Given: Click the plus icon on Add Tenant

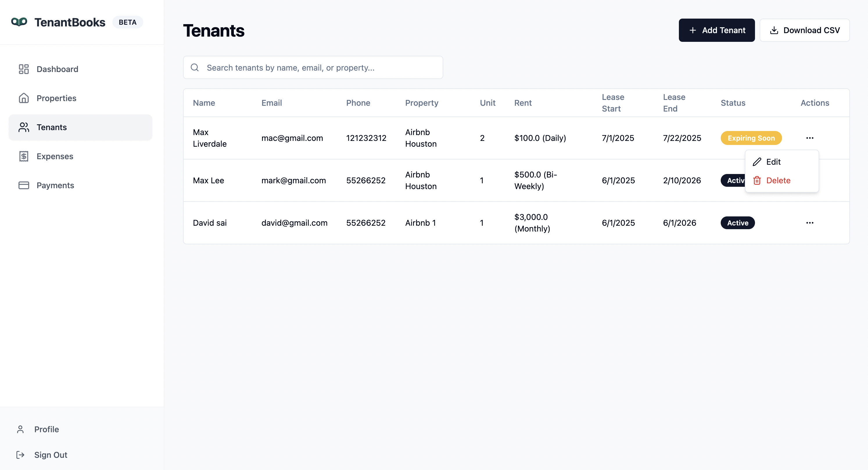Looking at the screenshot, I should coord(693,30).
